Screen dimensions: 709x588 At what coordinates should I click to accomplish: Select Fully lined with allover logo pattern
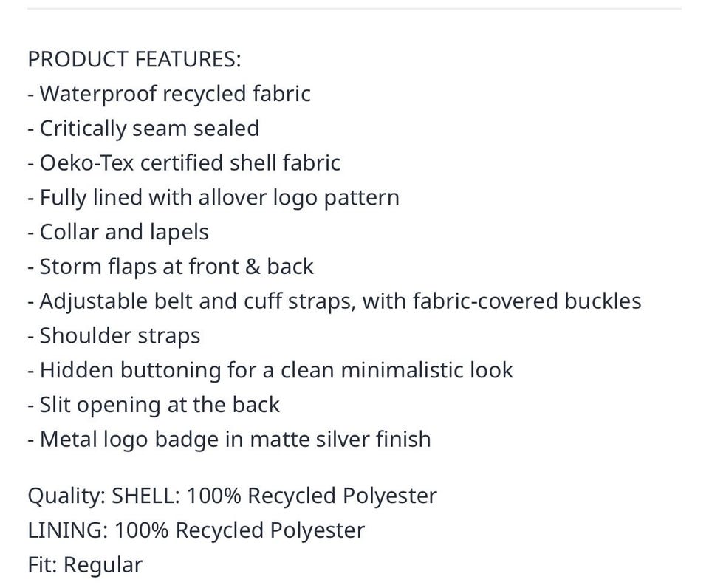click(213, 198)
